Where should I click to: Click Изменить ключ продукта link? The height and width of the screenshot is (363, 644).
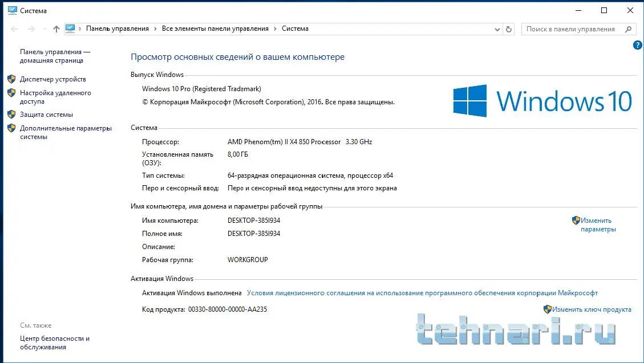(x=592, y=309)
